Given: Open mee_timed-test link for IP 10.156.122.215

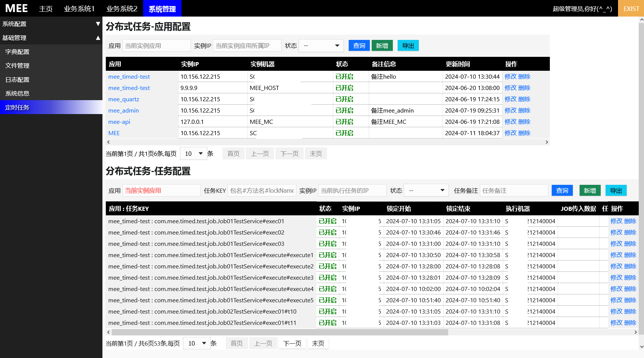Looking at the screenshot, I should (129, 76).
